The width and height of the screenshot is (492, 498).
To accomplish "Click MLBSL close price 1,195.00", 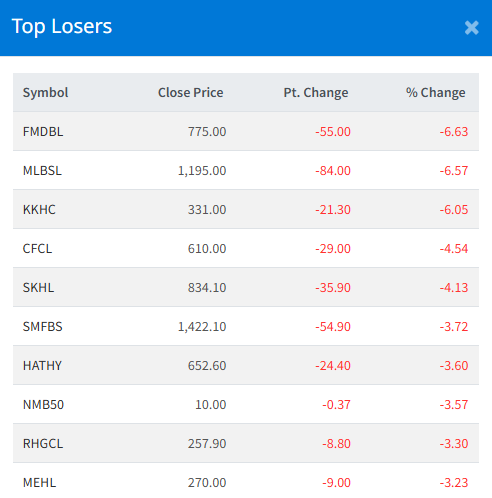I will [x=202, y=170].
